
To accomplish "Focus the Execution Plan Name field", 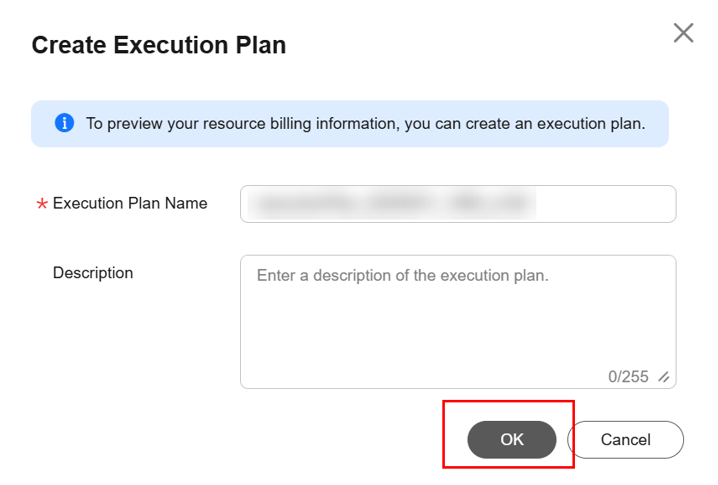I will coord(458,204).
